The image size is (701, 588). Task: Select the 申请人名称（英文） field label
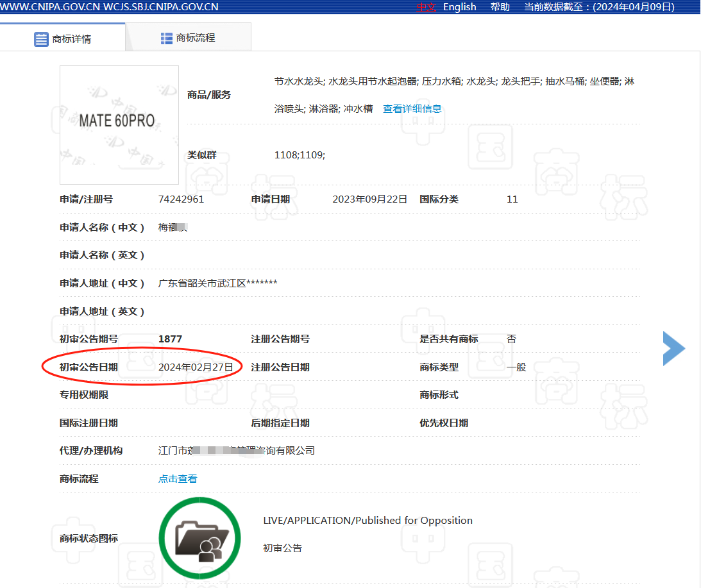tap(102, 255)
